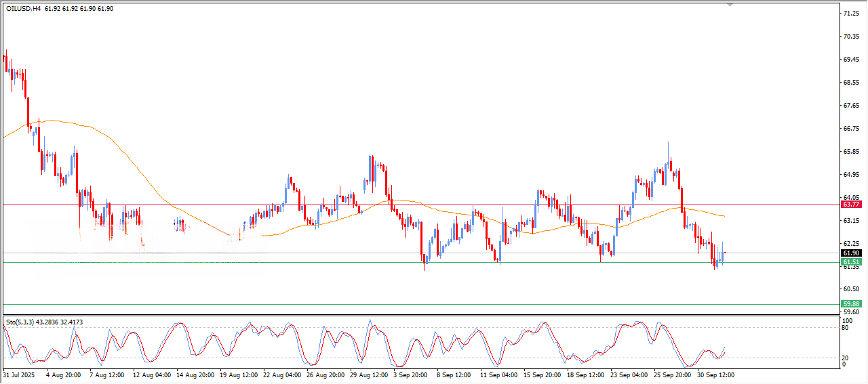Click the 31 Jul 2025 date label
This screenshot has width=868, height=384.
point(19,375)
